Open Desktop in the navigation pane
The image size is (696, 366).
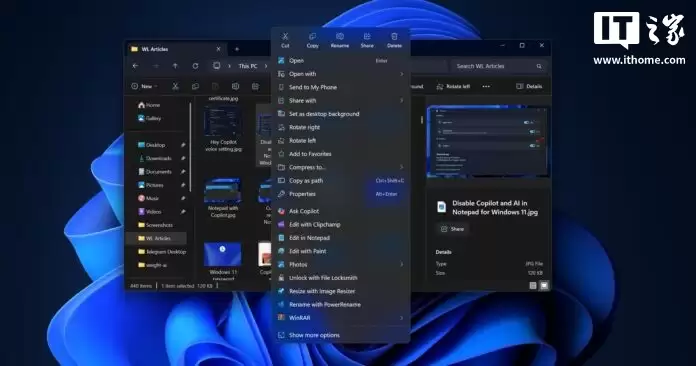coord(151,145)
